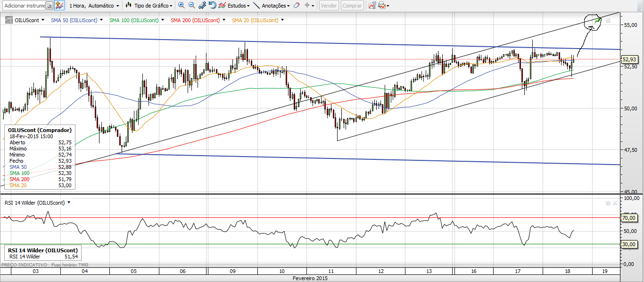
Task: Click the 30,00 RSI axis label
Action: click(x=630, y=244)
